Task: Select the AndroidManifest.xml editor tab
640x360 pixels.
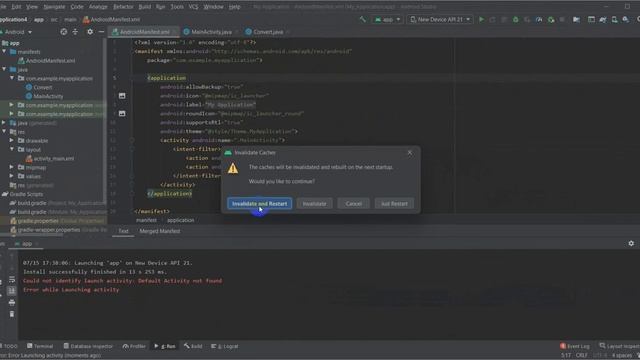Action: tap(144, 32)
